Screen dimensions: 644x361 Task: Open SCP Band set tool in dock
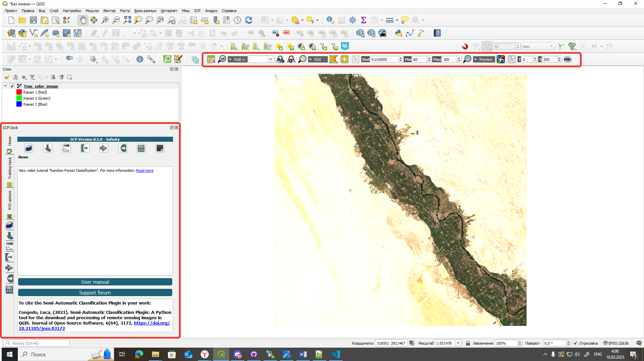pos(29,148)
